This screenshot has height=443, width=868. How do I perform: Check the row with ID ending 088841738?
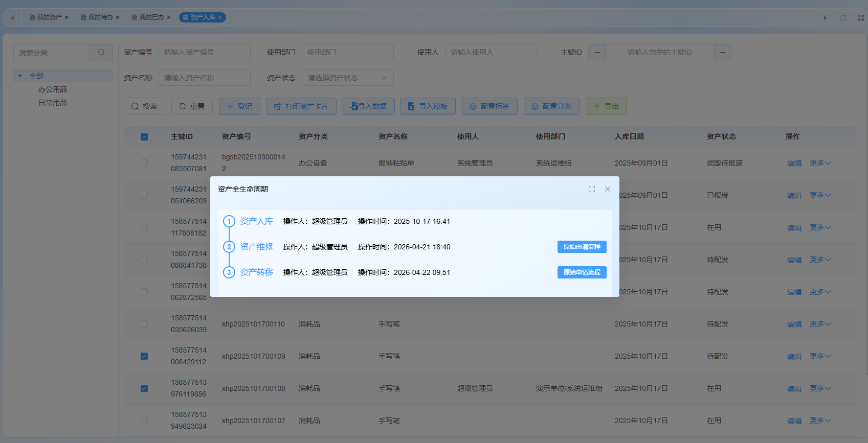point(144,260)
